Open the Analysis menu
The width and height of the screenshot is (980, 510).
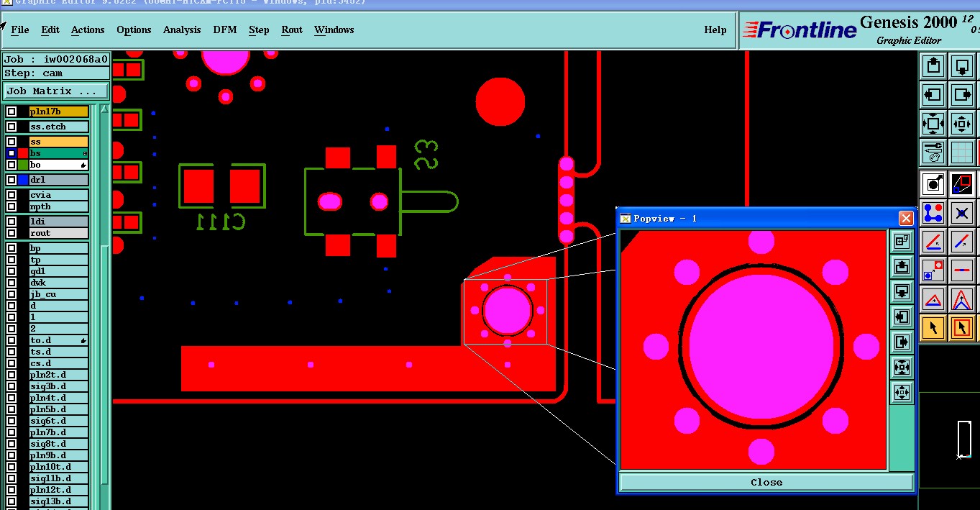[182, 29]
